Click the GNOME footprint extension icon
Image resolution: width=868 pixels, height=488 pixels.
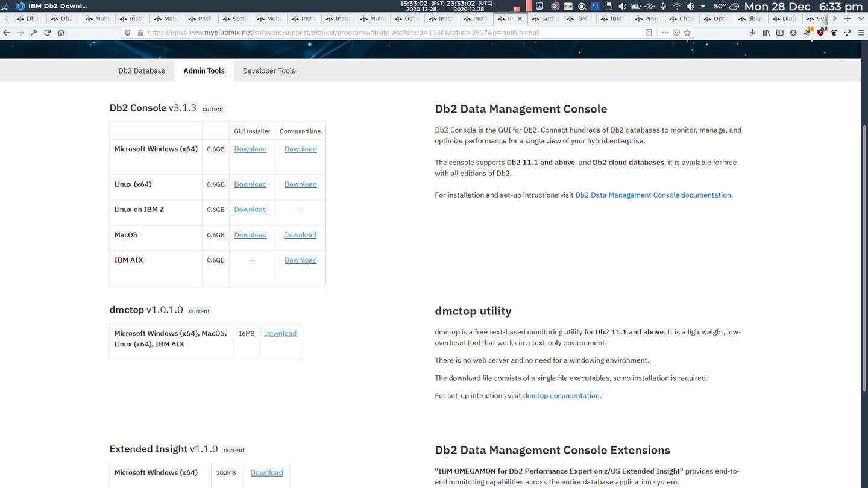click(x=834, y=33)
